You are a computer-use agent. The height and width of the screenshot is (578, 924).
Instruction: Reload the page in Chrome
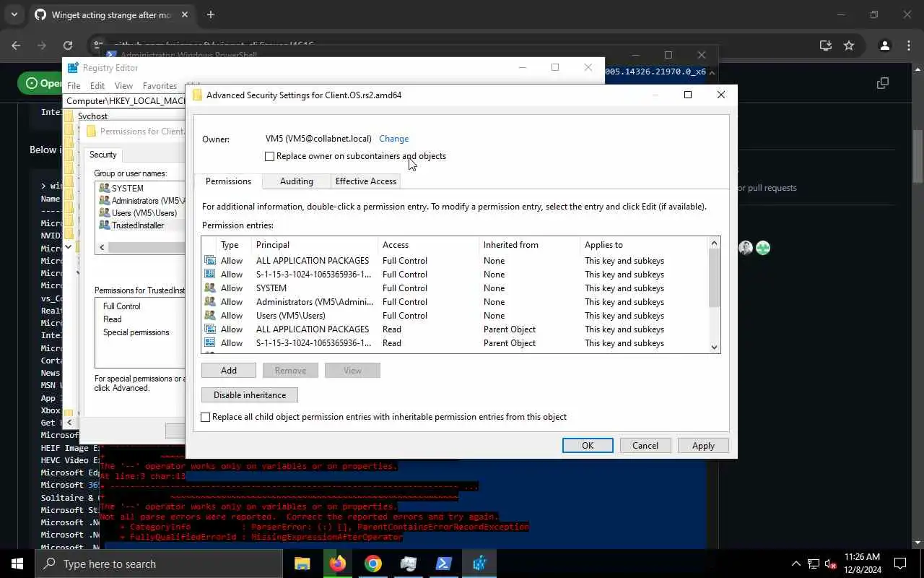68,46
